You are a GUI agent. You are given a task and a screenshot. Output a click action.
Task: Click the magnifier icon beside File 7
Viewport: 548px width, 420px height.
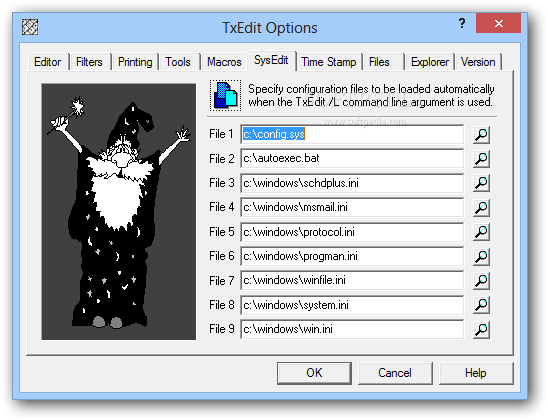(x=481, y=281)
